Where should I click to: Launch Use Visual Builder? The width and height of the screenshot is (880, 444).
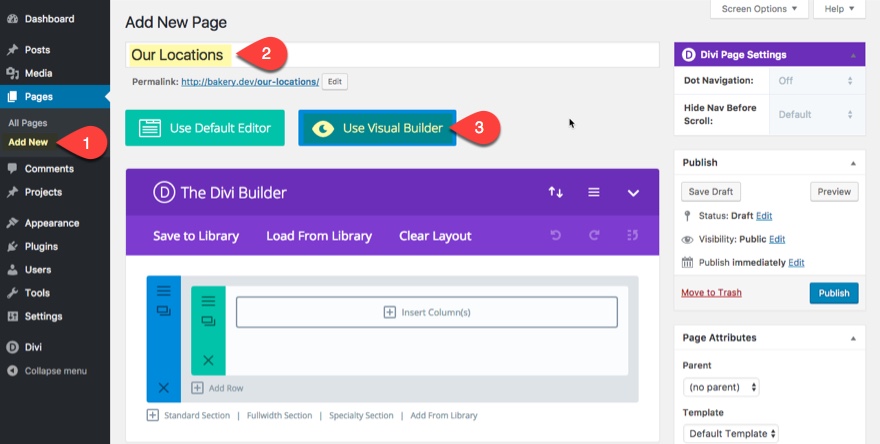[377, 128]
